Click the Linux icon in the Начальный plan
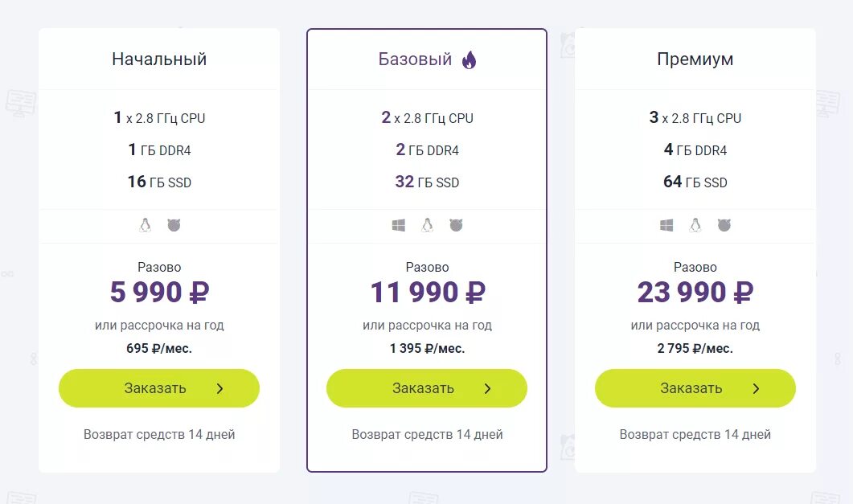The image size is (853, 504). click(x=145, y=226)
